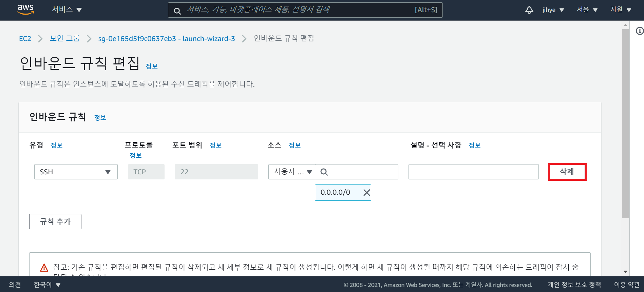Click the 인바운드 규칙 편집 breadcrumb text
Viewport: 644px width, 292px height.
[x=284, y=38]
